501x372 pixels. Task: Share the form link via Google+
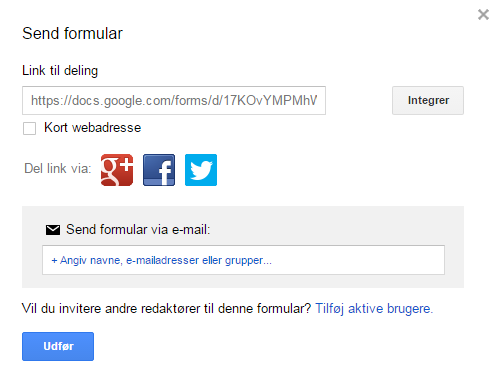point(117,170)
